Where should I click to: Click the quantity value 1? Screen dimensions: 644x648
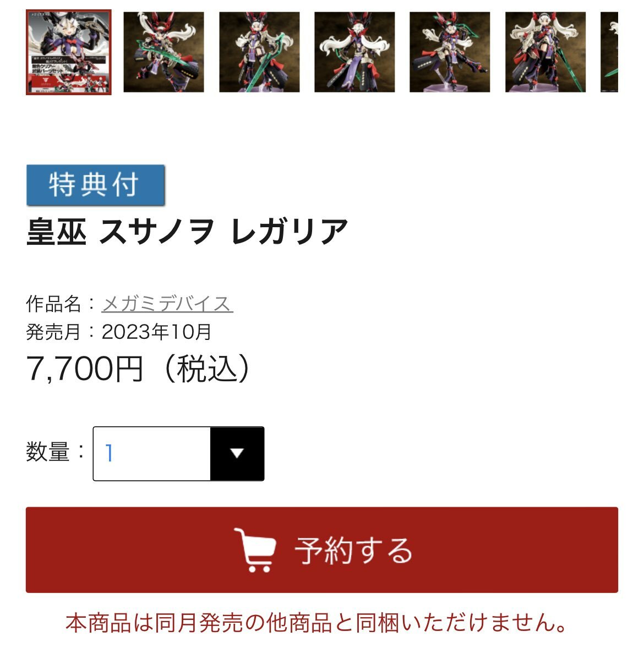(x=109, y=453)
